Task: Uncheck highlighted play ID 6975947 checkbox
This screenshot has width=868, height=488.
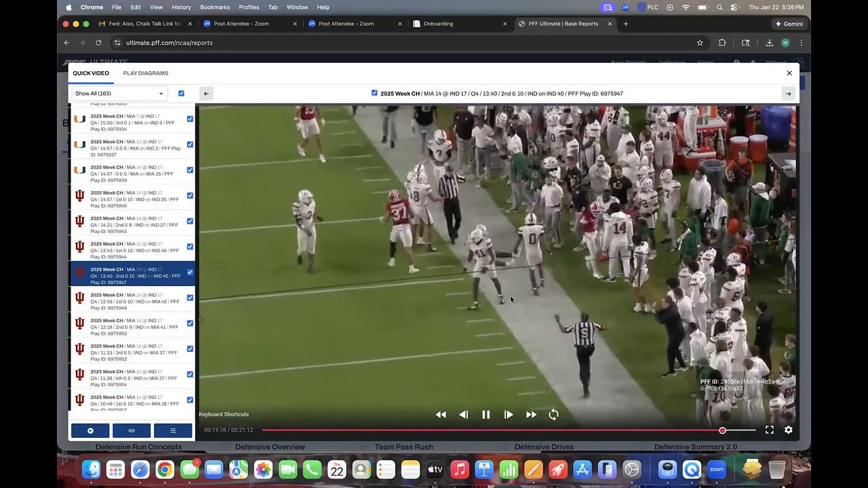Action: coord(190,272)
